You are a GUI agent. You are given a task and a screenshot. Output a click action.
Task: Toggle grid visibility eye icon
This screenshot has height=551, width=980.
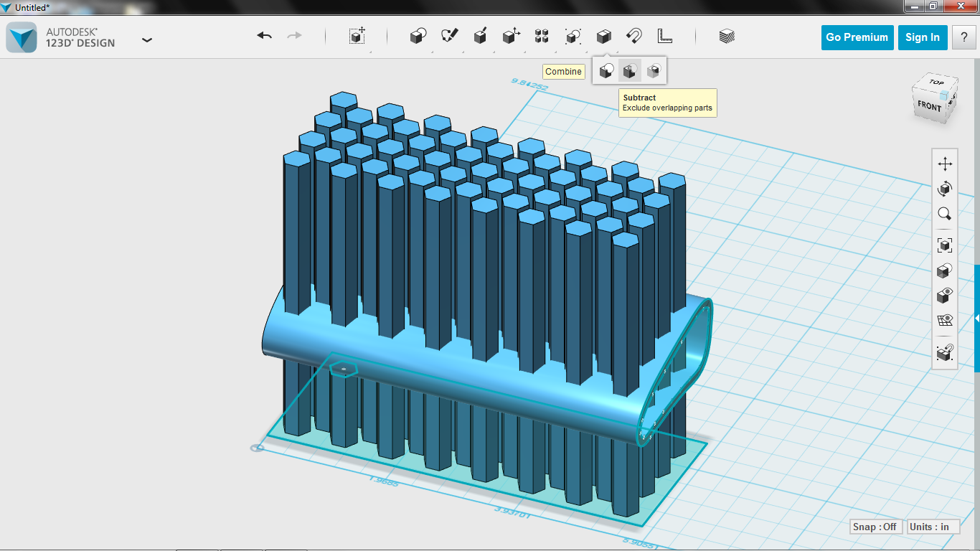[x=945, y=320]
